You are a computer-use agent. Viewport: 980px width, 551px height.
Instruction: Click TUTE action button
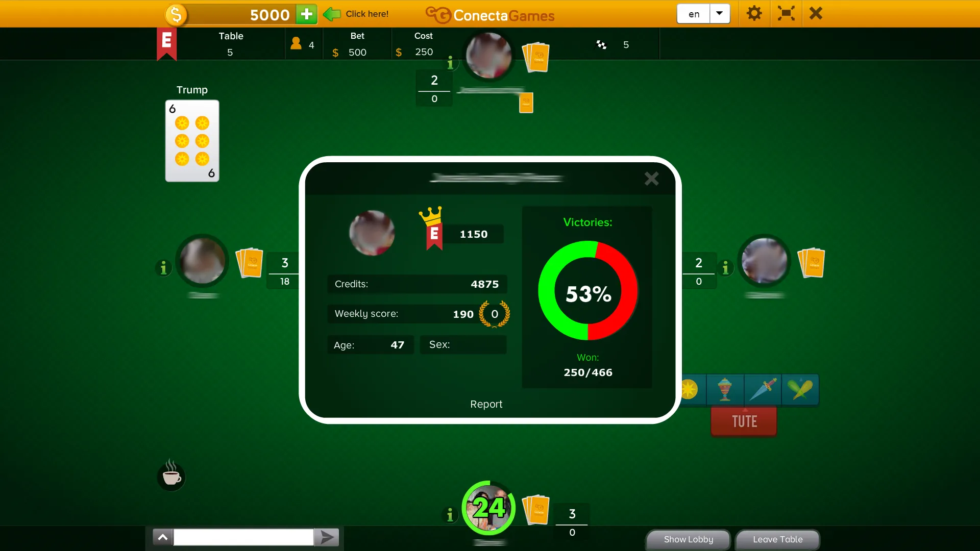[x=744, y=420]
